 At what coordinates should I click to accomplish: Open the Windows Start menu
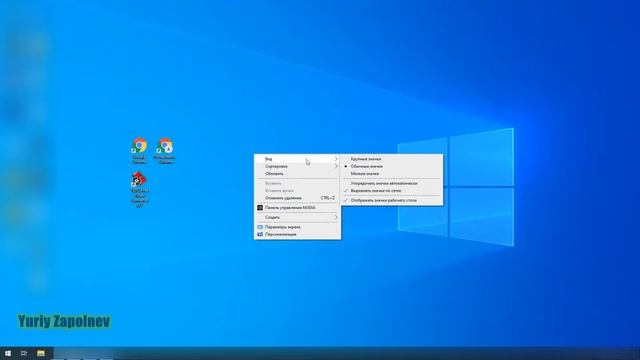tap(8, 353)
